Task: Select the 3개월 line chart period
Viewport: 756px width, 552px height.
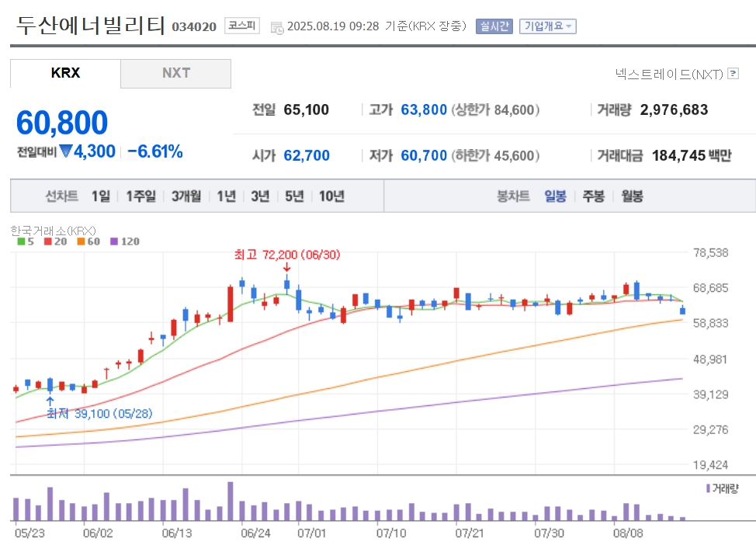Action: click(x=186, y=196)
